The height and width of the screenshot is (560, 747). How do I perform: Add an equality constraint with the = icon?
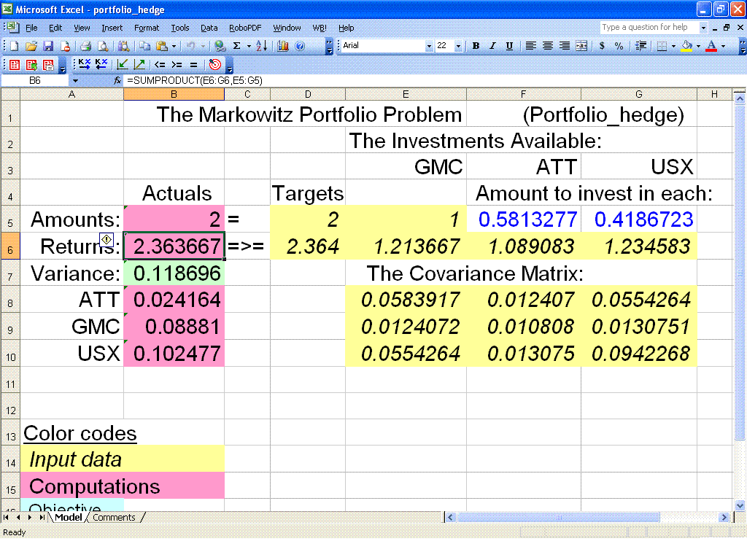click(x=194, y=64)
